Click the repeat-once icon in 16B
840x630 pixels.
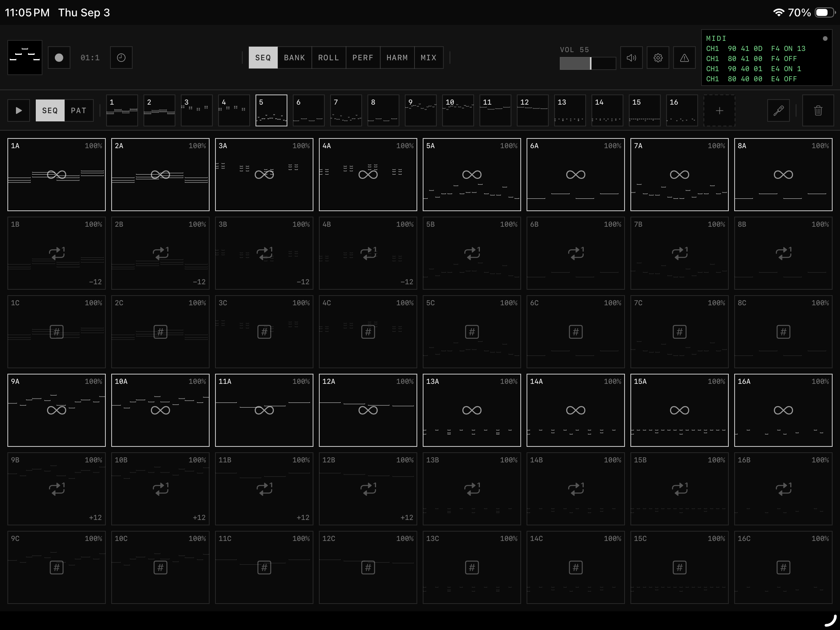click(784, 489)
